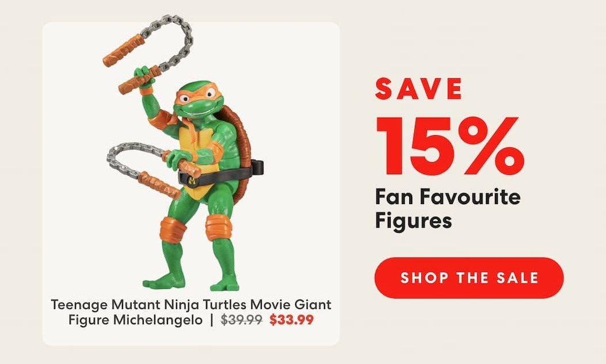
Task: Click the SHOP THE SALE button
Action: coord(469,278)
